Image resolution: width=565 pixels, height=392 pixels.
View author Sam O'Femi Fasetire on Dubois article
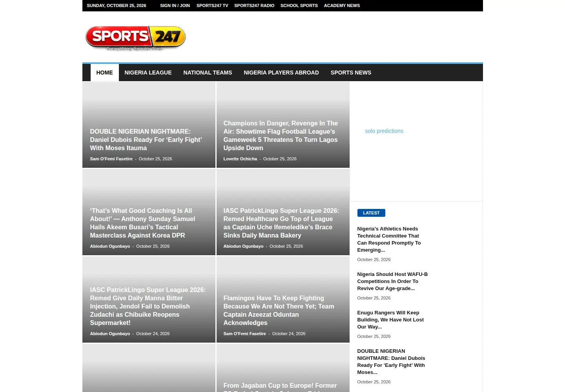111,159
